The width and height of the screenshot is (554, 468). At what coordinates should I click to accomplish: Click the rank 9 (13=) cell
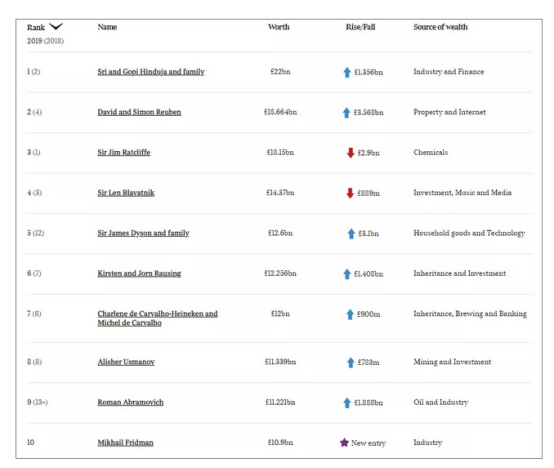37,402
